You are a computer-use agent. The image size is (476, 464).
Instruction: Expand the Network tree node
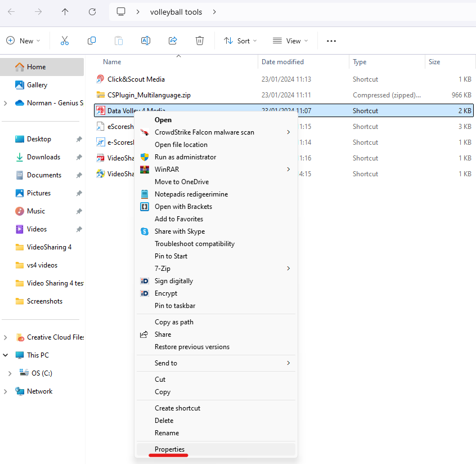point(6,391)
